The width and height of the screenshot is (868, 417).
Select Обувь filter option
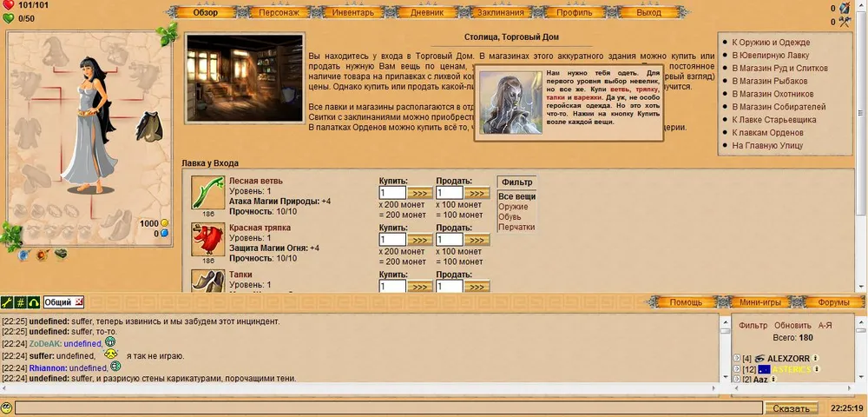(510, 216)
